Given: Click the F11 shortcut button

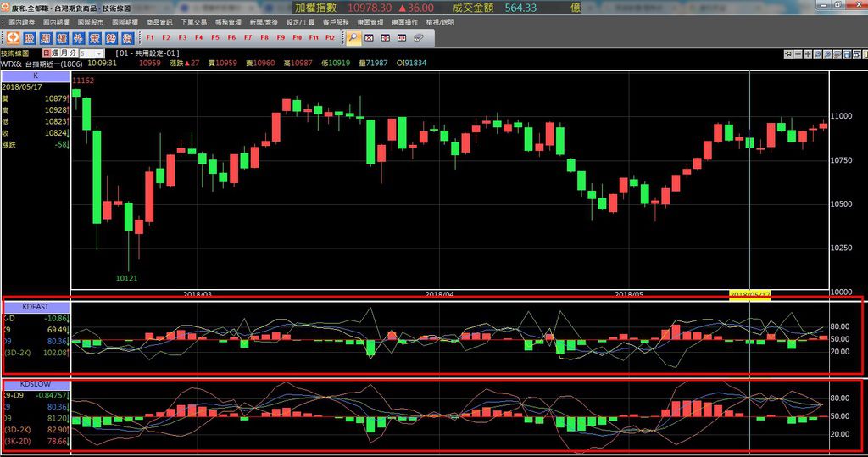Looking at the screenshot, I should point(314,37).
